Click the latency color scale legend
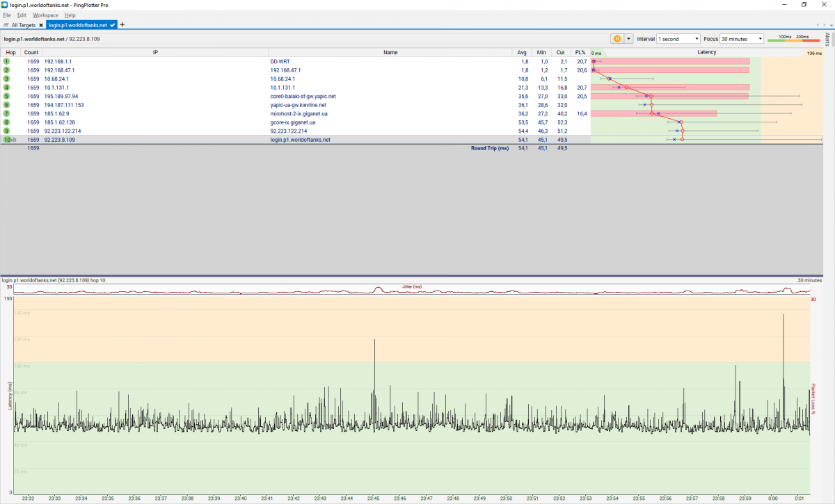835x504 pixels. tap(793, 39)
